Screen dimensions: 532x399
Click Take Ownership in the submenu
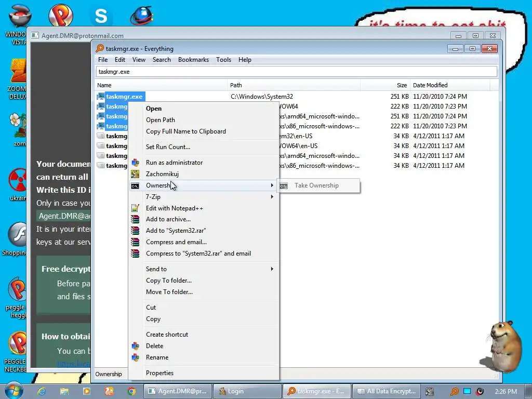318,185
